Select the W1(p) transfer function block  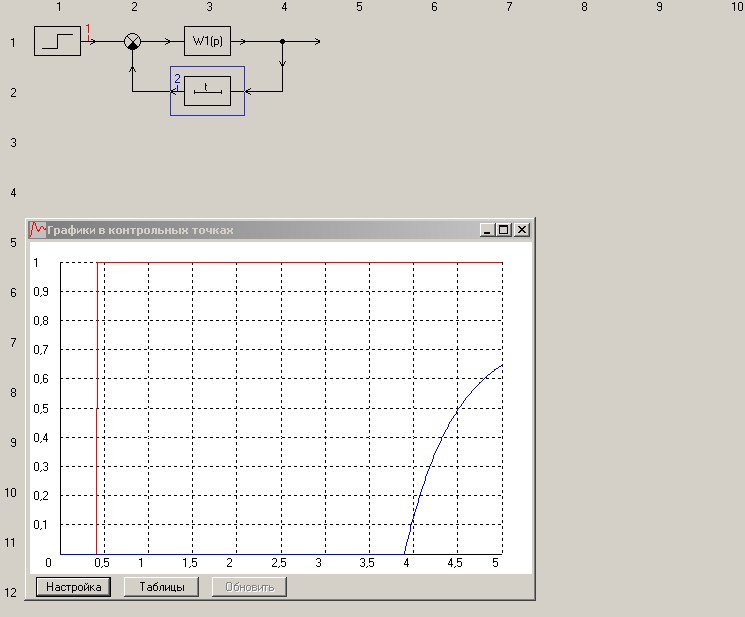(x=208, y=41)
